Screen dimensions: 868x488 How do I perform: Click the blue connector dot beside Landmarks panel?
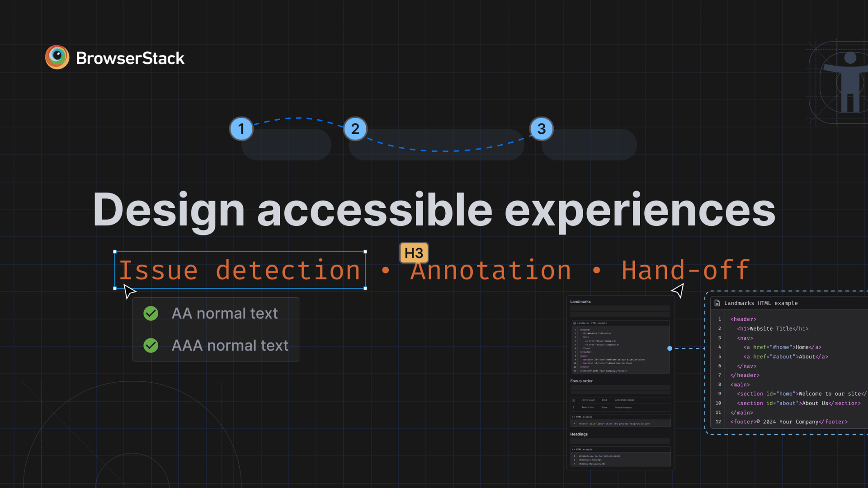pos(670,348)
